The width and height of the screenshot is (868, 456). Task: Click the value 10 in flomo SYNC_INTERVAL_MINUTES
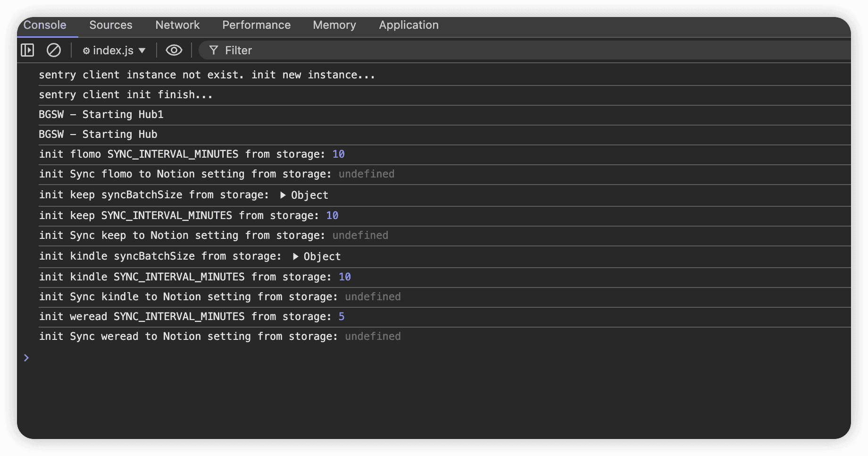click(x=338, y=154)
